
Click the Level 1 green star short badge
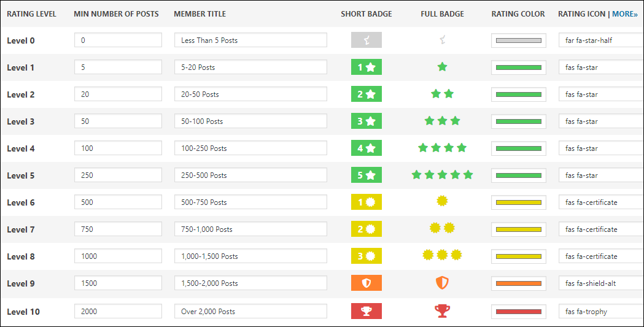[367, 67]
